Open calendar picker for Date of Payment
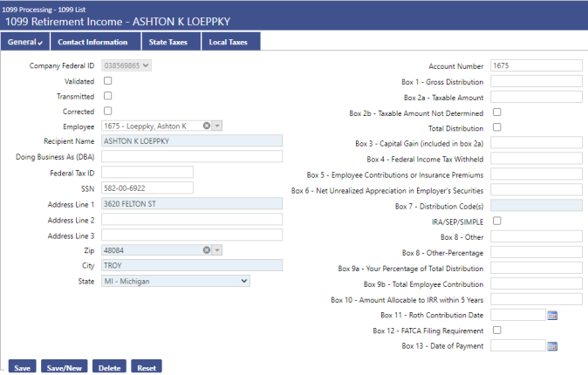Viewport: 588px width, 375px height. [x=551, y=346]
